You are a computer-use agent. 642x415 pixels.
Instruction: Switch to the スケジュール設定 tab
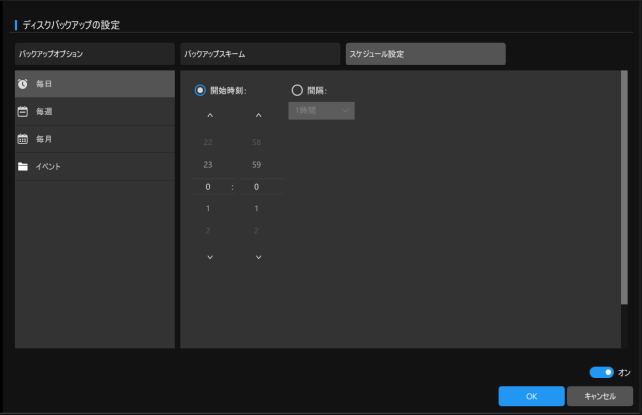click(426, 54)
